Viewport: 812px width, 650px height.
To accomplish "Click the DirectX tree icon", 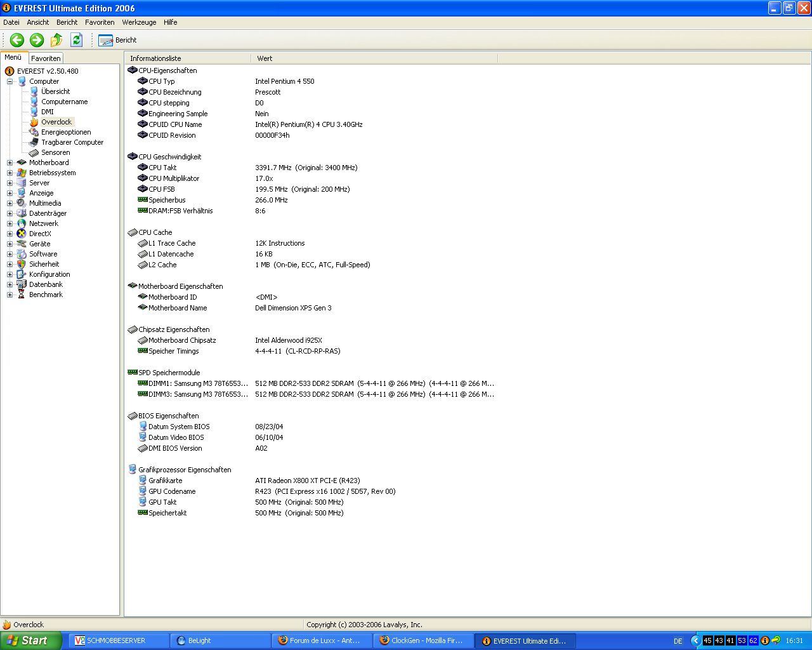I will coord(22,234).
